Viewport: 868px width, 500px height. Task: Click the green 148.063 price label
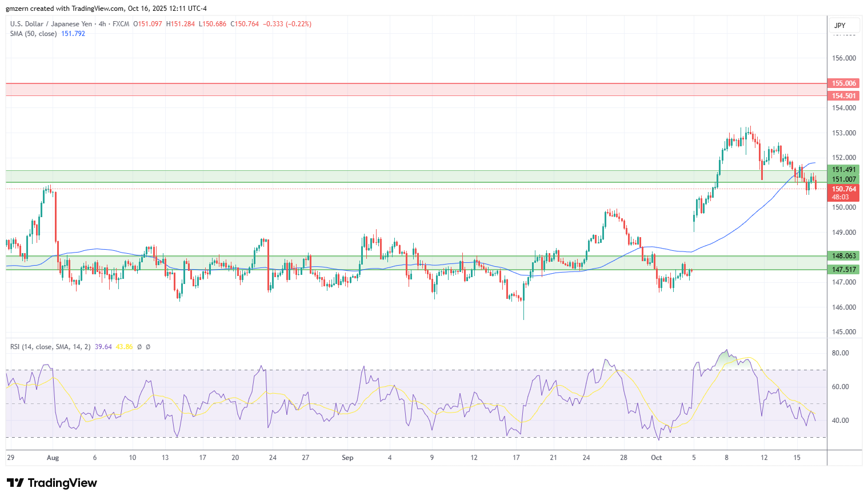pos(843,256)
